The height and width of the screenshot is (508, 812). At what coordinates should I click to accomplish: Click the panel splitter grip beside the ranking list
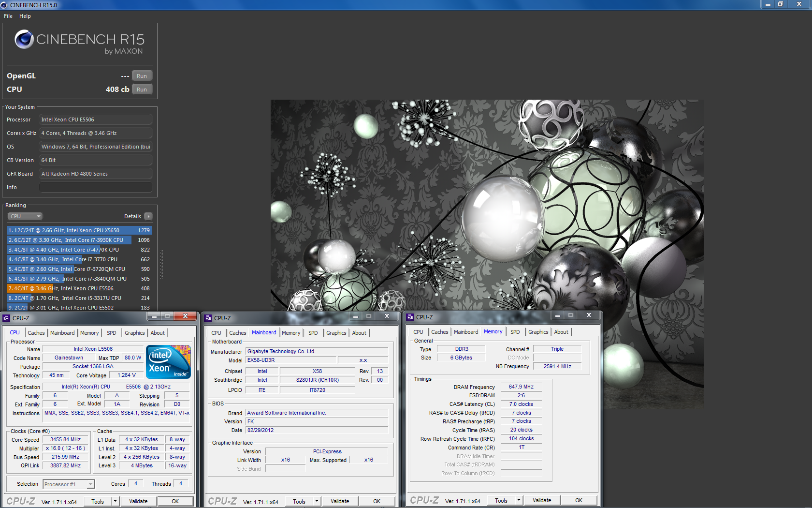coord(161,264)
